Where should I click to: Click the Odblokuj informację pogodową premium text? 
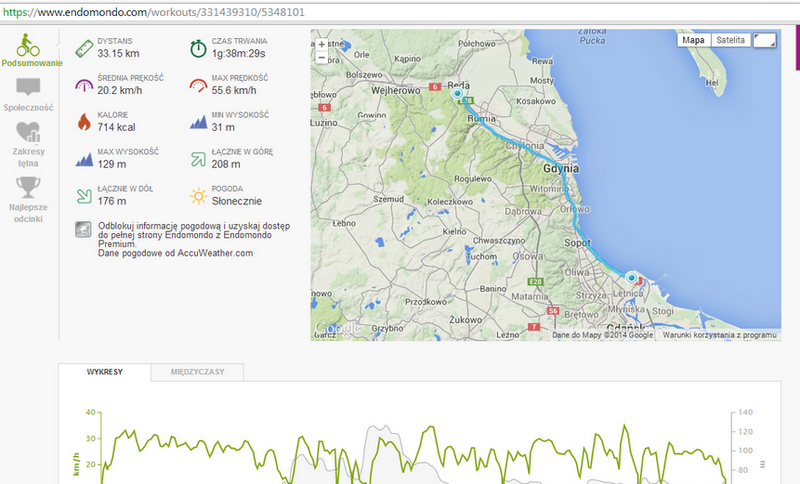point(194,235)
